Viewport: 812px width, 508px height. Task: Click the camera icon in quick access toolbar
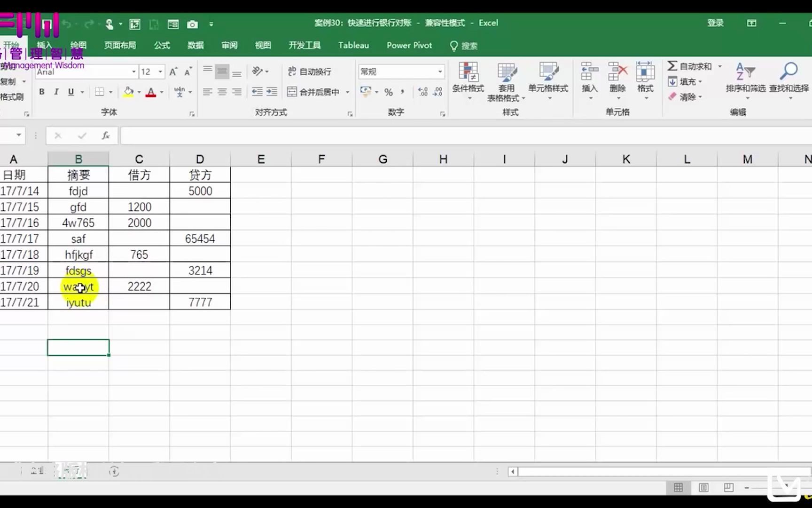pyautogui.click(x=192, y=24)
